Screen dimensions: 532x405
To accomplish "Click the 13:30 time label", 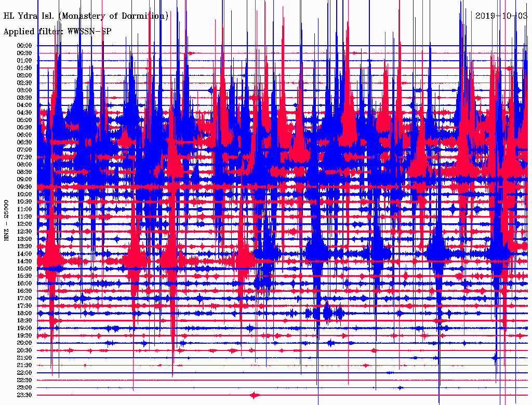I will (24, 247).
